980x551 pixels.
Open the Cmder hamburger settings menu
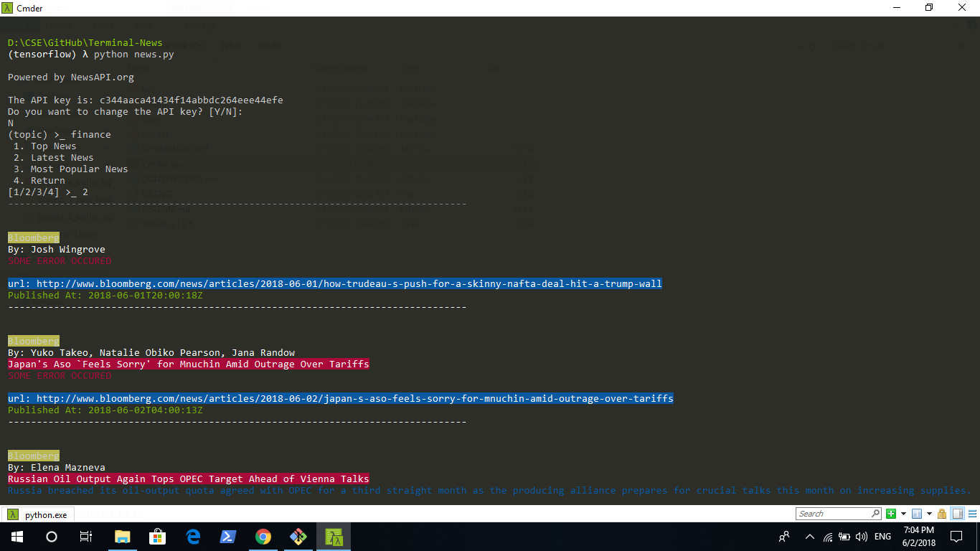(x=971, y=514)
